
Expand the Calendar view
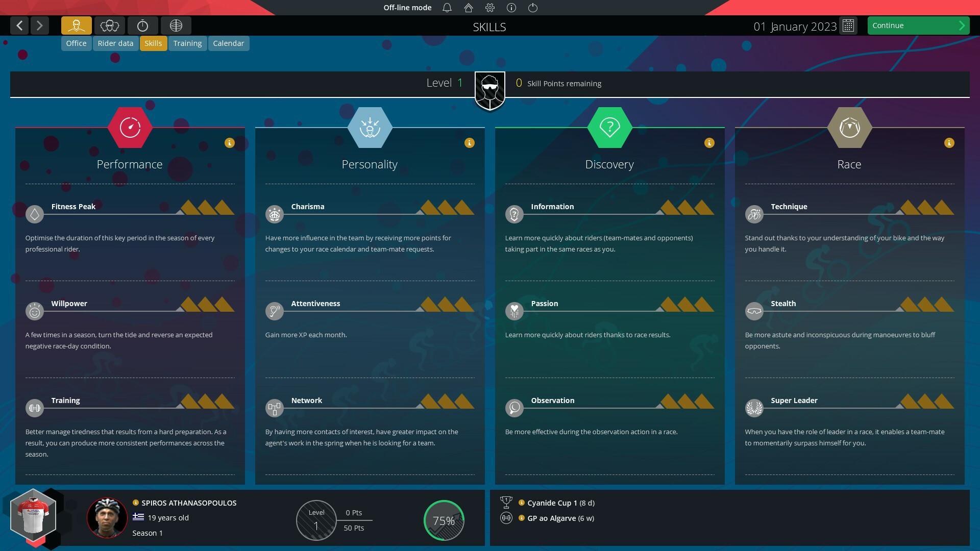[x=228, y=42]
